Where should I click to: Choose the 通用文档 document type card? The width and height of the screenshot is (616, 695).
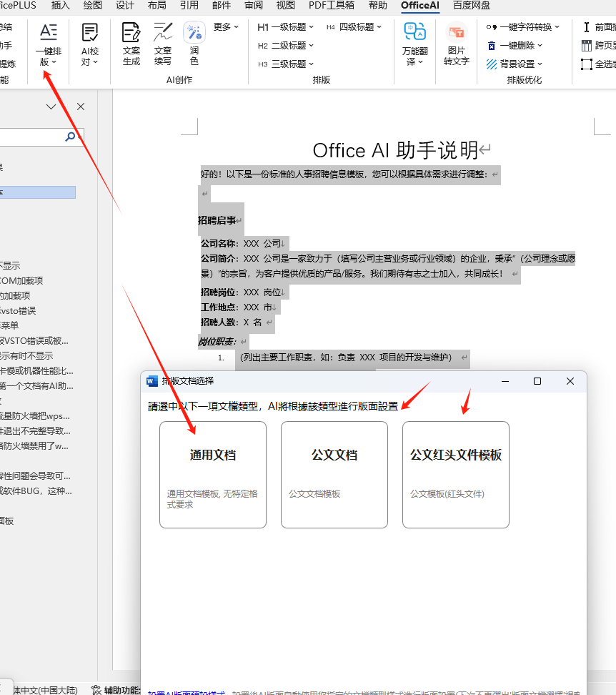[x=212, y=475]
